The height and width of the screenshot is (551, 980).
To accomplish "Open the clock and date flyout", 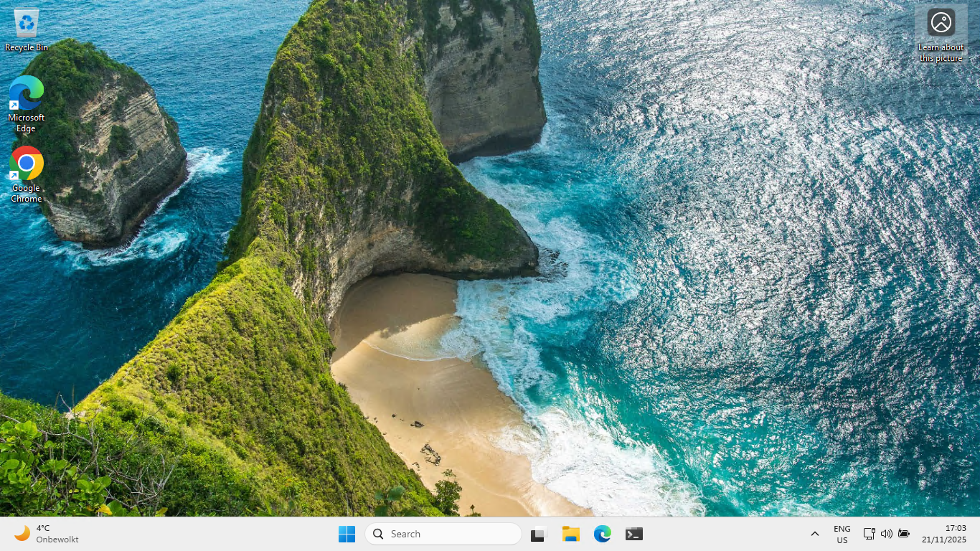I will [x=943, y=534].
